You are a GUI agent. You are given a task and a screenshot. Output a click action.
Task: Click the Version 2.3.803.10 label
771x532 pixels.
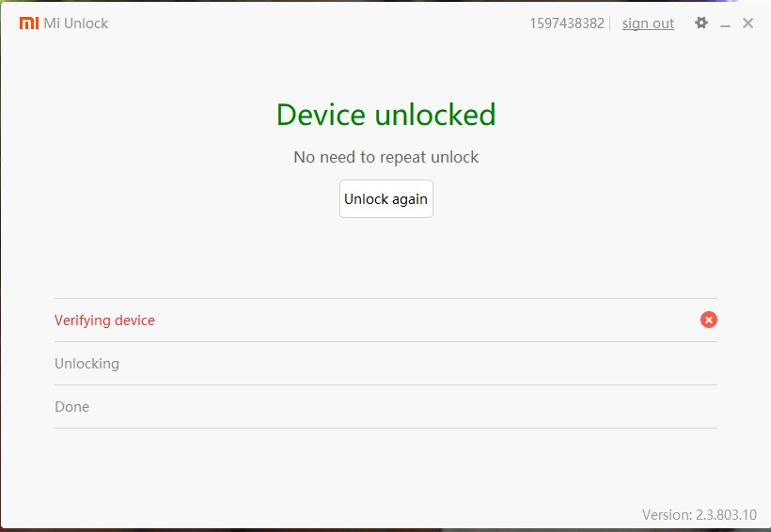699,514
